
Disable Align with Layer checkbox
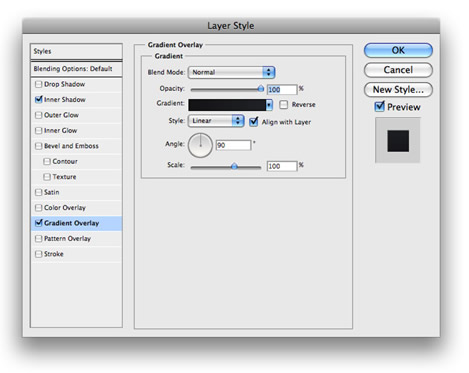pyautogui.click(x=254, y=121)
